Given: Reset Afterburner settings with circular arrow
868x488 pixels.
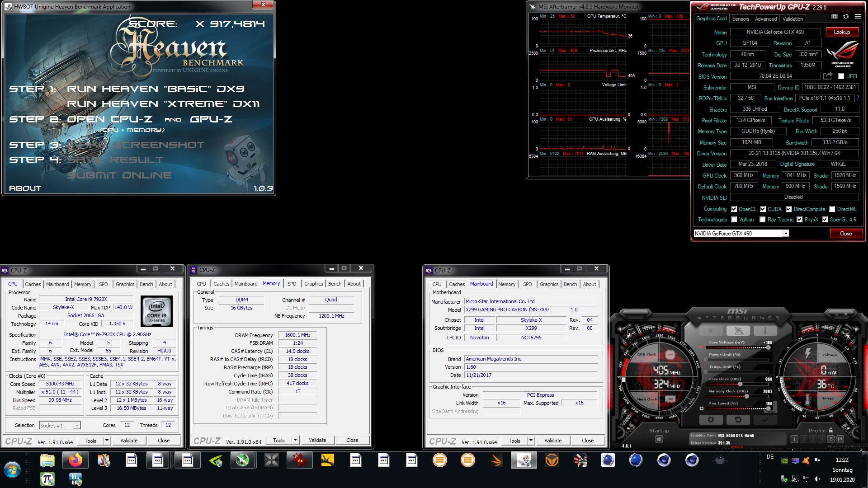Looking at the screenshot, I should tap(738, 420).
